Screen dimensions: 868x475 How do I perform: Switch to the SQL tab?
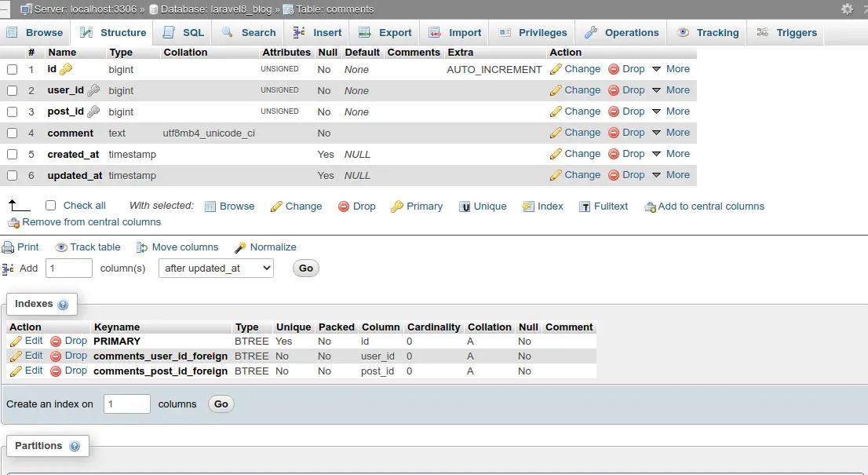pos(184,33)
